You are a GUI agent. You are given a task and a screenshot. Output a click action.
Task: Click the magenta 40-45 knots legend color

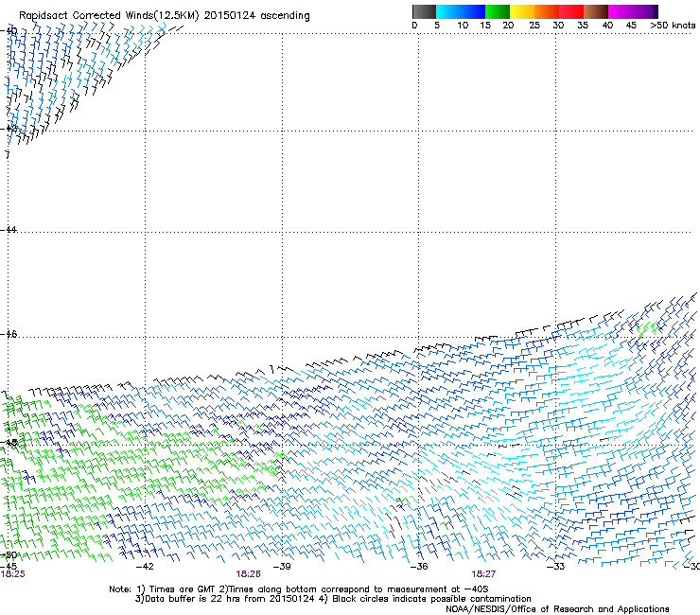click(621, 11)
